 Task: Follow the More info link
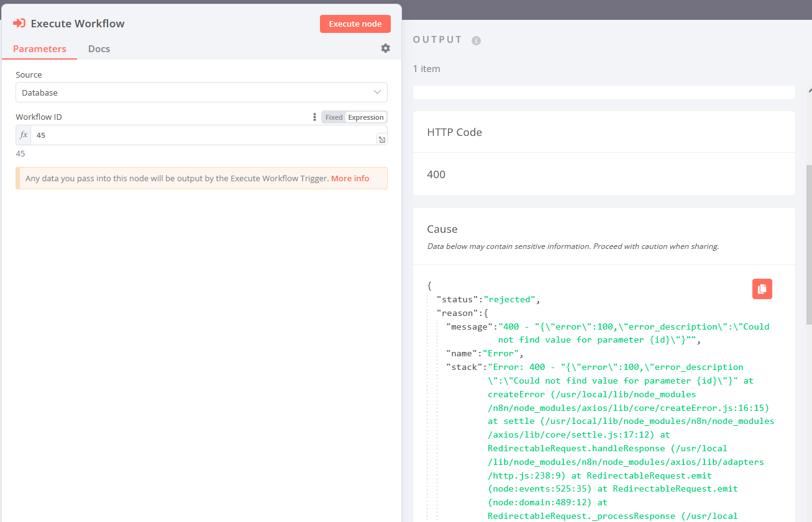pos(350,179)
